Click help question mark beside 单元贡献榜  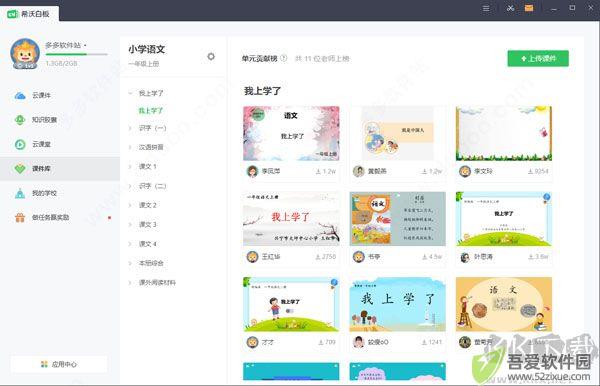284,58
